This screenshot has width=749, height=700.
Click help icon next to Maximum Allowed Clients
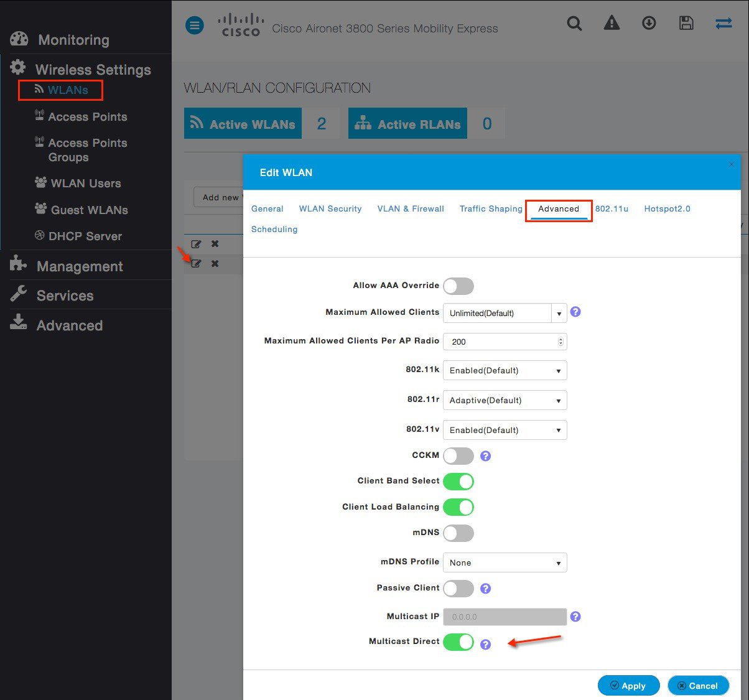coord(575,312)
